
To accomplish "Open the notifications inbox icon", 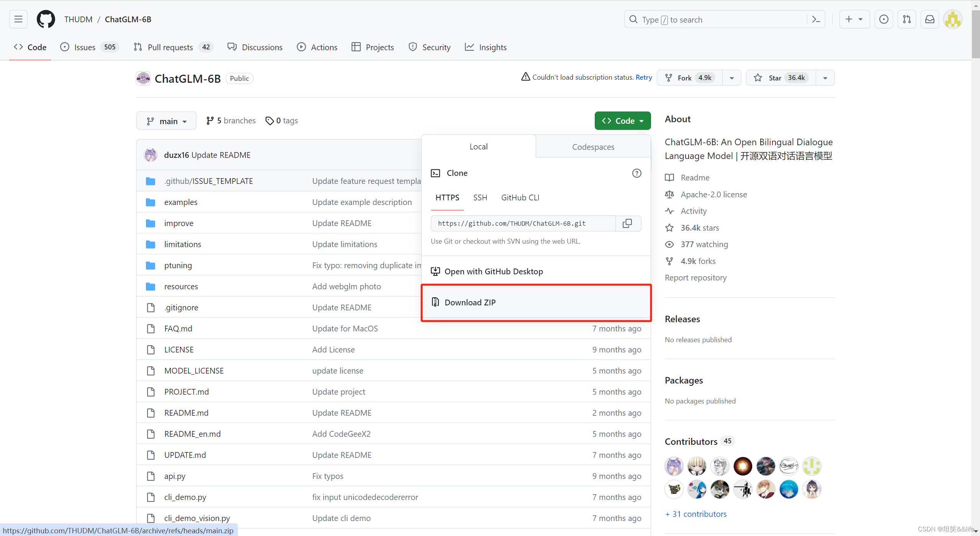I will coord(930,19).
